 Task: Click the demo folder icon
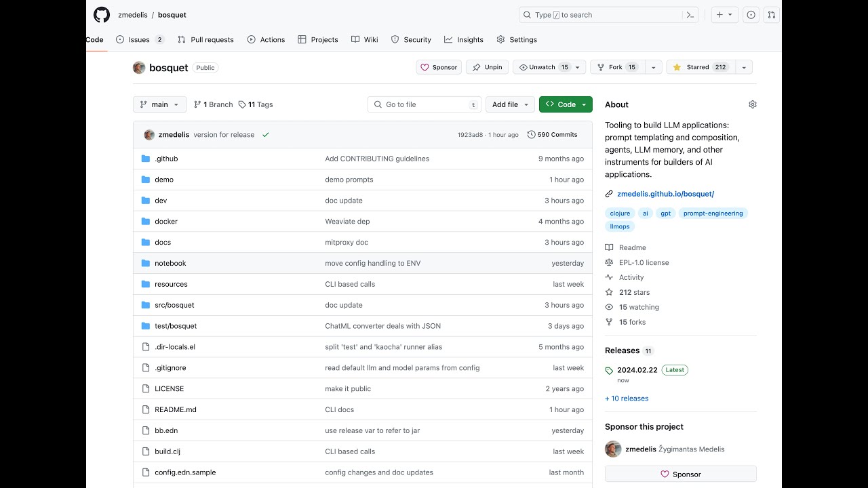tap(145, 180)
